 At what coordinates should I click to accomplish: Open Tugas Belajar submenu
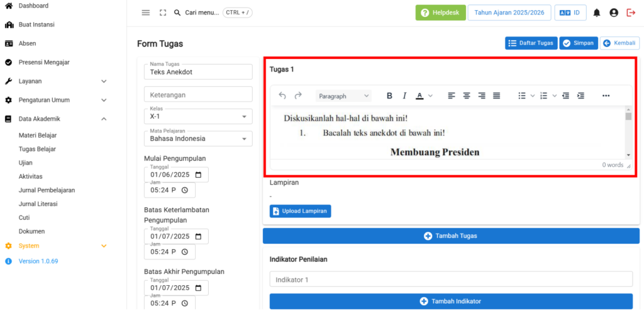click(x=37, y=149)
